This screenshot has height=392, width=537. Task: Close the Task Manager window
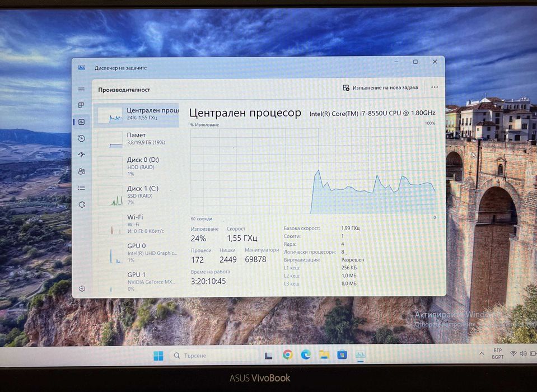click(x=435, y=62)
